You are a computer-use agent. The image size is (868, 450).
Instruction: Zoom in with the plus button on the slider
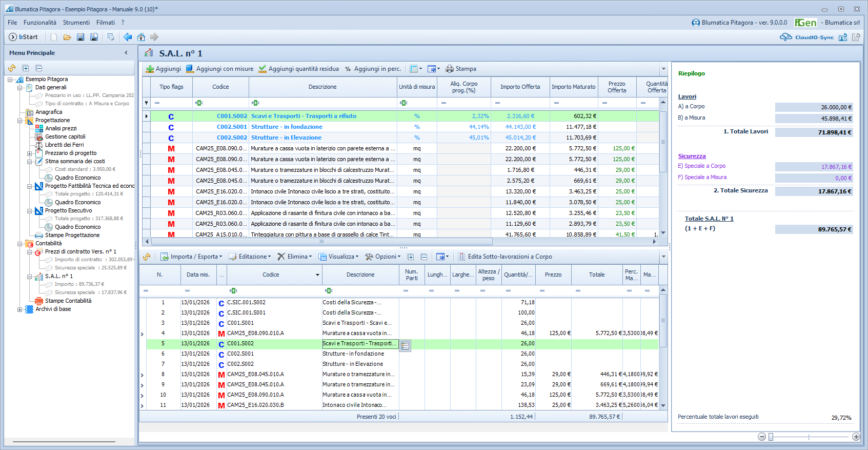tap(856, 437)
